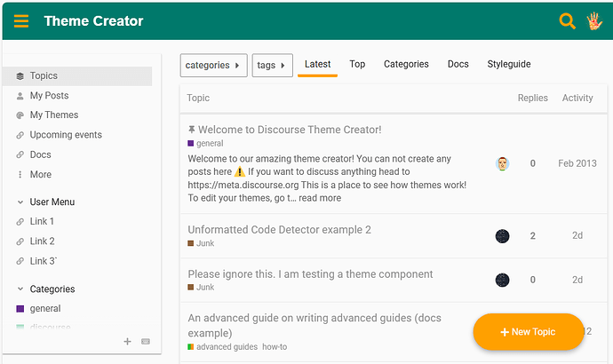The width and height of the screenshot is (613, 364).
Task: Open Link 3` in User Menu
Action: 44,261
